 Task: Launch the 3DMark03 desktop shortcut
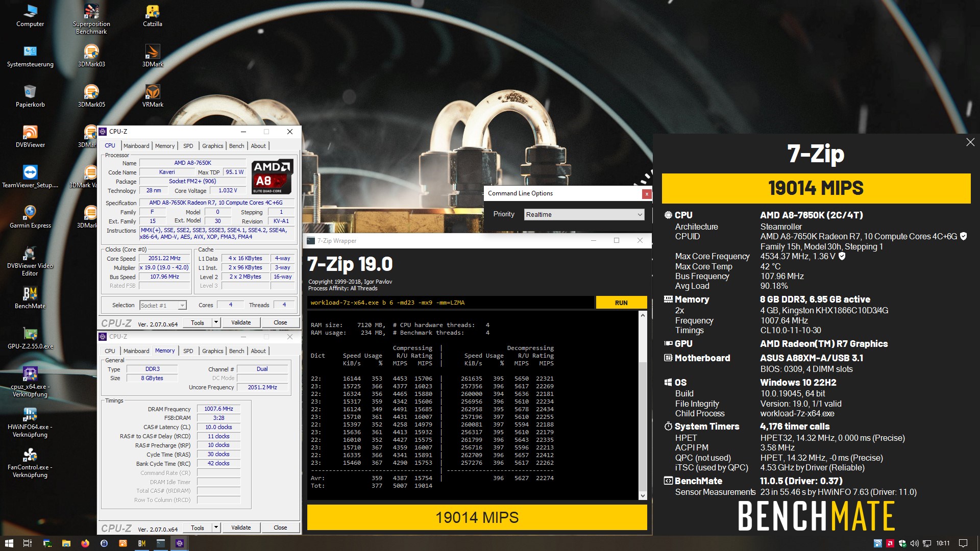(91, 56)
